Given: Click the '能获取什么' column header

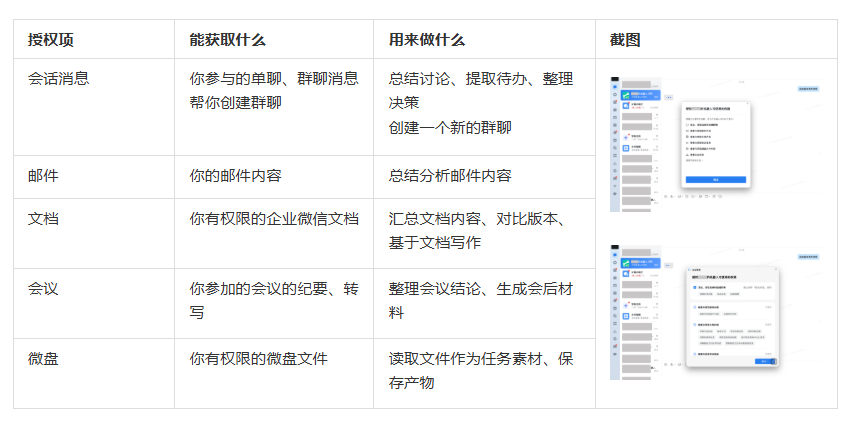Looking at the screenshot, I should tap(274, 39).
